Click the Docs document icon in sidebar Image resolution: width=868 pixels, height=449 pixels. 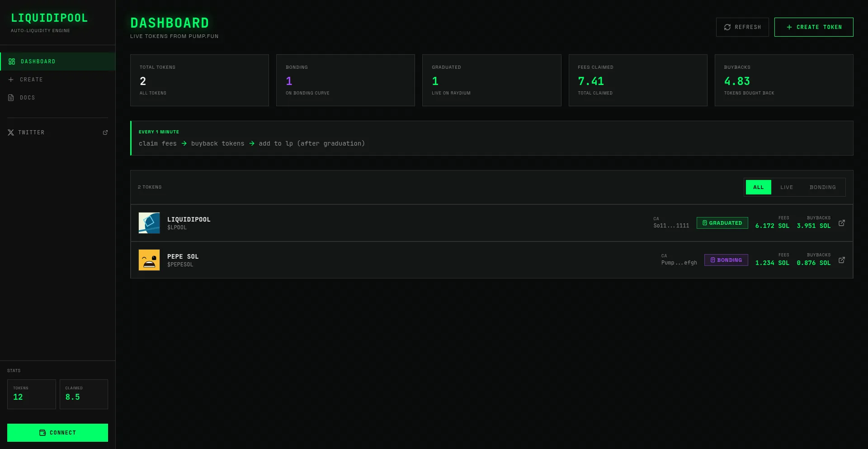pos(11,98)
